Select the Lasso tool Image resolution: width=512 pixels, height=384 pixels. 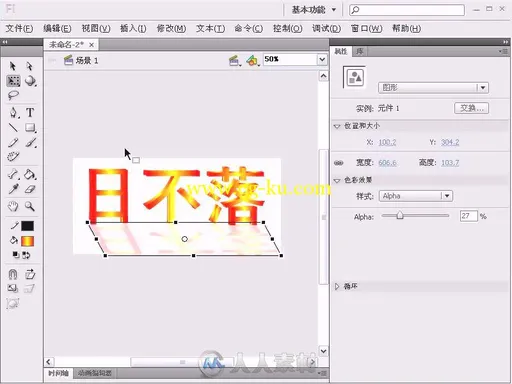point(13,96)
